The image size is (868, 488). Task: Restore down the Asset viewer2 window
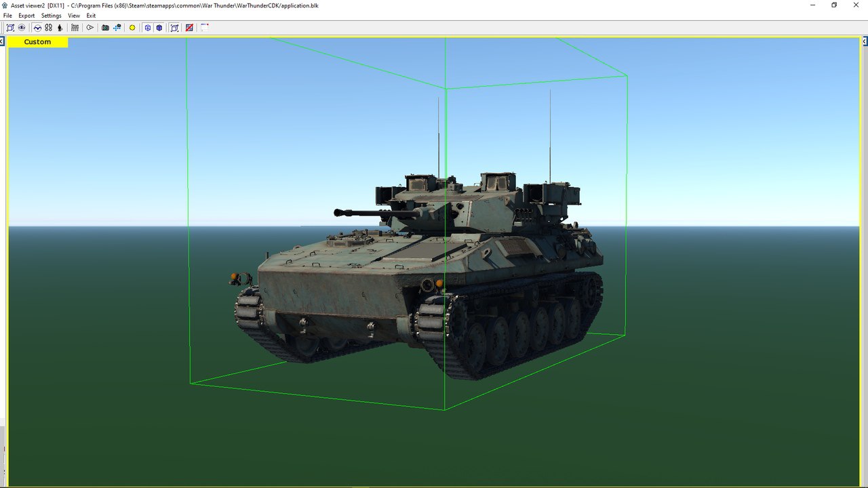coord(834,5)
